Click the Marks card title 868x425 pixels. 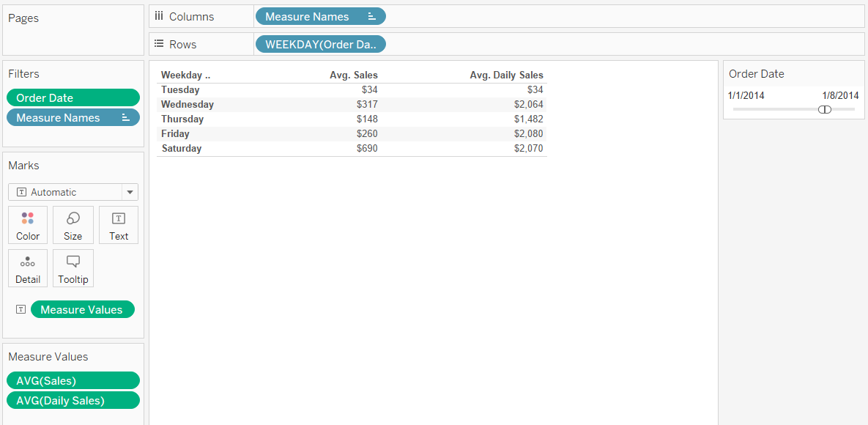[23, 165]
